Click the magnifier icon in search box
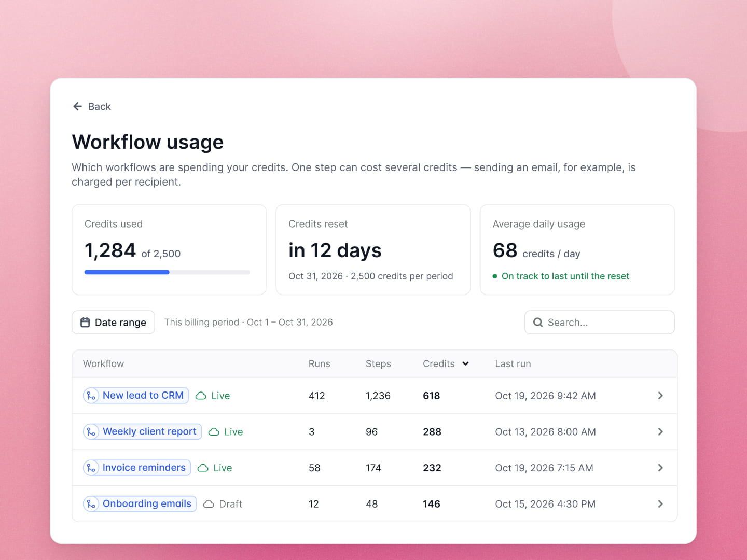 (x=538, y=323)
